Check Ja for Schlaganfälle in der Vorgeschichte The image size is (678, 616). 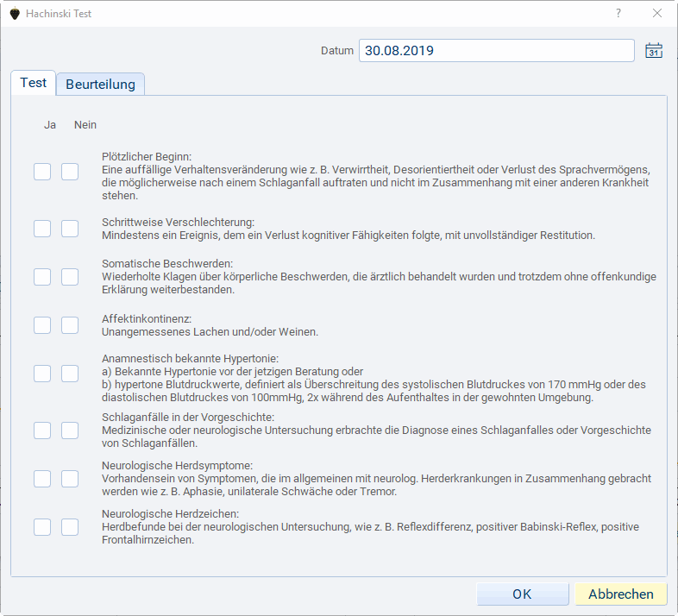(42, 431)
